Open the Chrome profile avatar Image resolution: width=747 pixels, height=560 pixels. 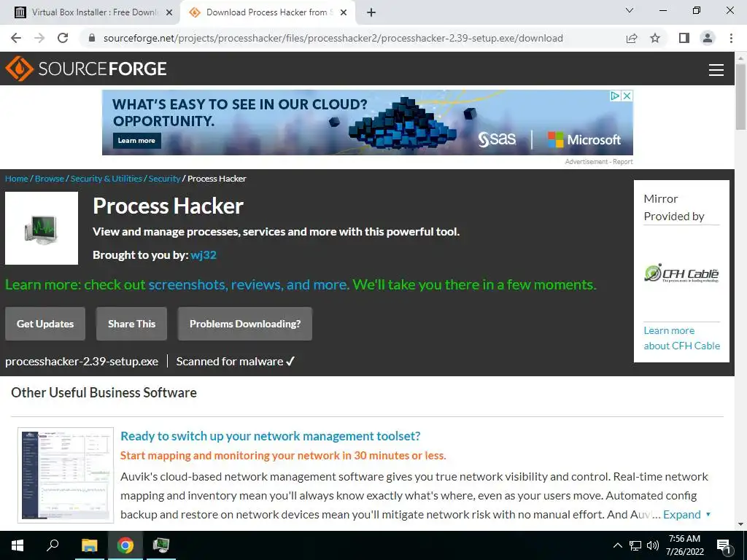click(708, 38)
